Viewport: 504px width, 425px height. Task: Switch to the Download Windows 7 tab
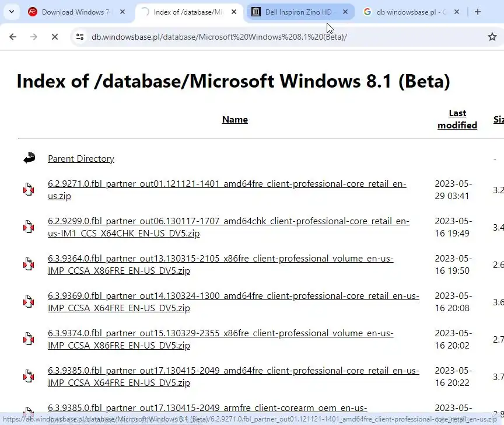pyautogui.click(x=76, y=12)
